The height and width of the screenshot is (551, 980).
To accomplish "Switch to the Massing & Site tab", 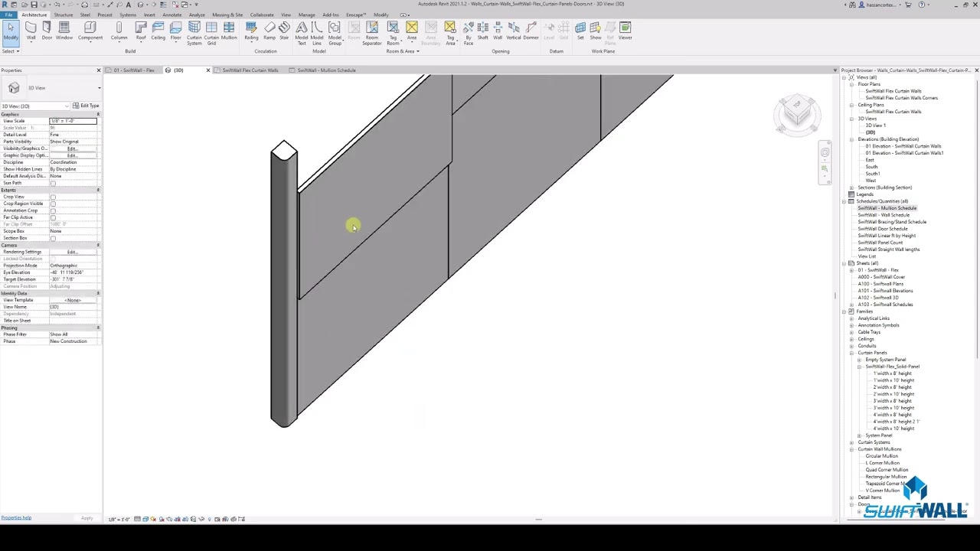I will [227, 15].
